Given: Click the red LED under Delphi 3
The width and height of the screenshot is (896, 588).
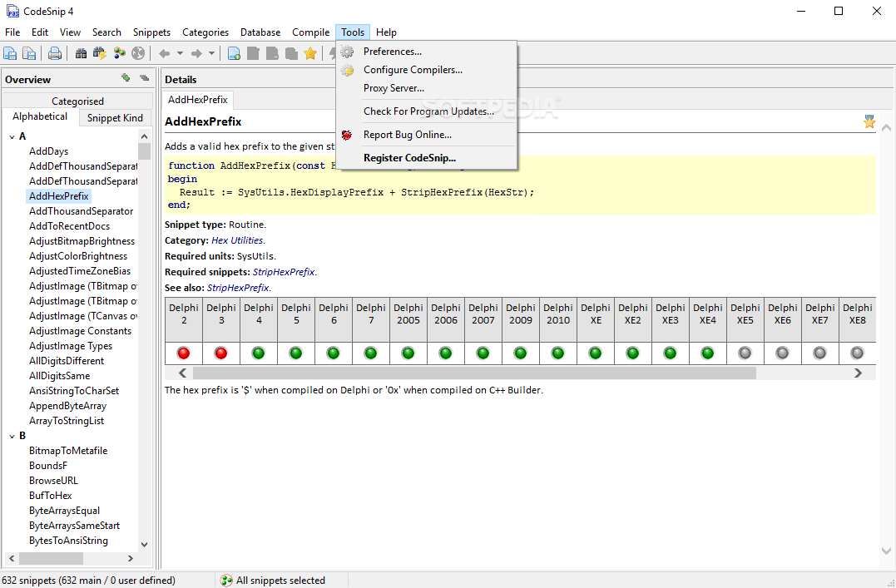Looking at the screenshot, I should coord(221,353).
